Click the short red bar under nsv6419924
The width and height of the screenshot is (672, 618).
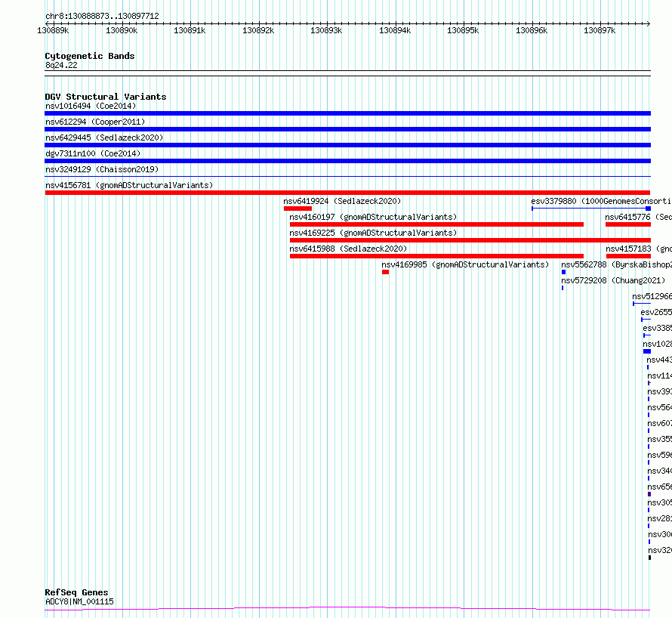pyautogui.click(x=297, y=209)
